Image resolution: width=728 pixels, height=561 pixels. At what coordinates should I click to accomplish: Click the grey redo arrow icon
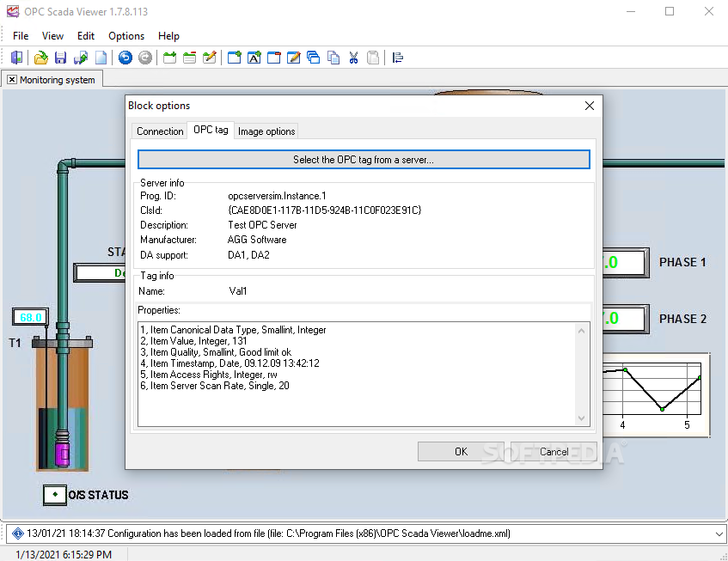(145, 58)
